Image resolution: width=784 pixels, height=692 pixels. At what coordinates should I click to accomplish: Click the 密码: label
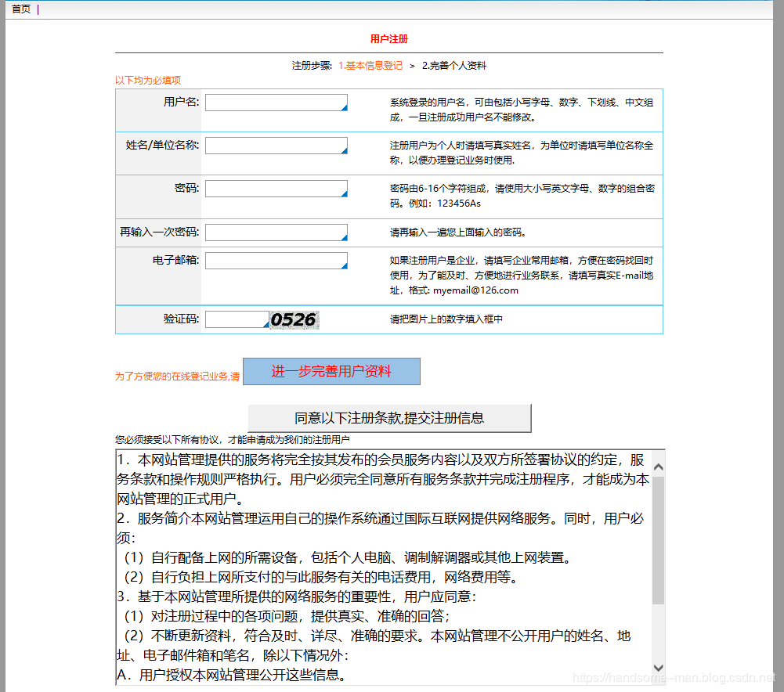[x=186, y=188]
